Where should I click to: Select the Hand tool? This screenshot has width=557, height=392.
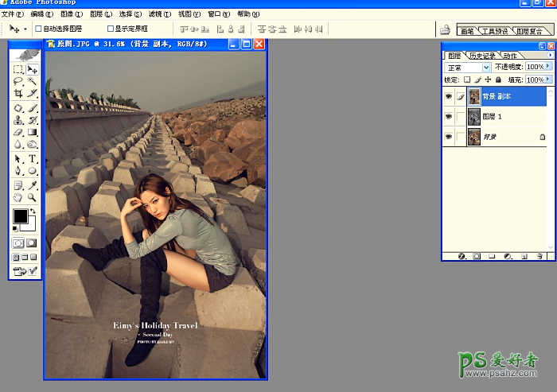coord(18,196)
